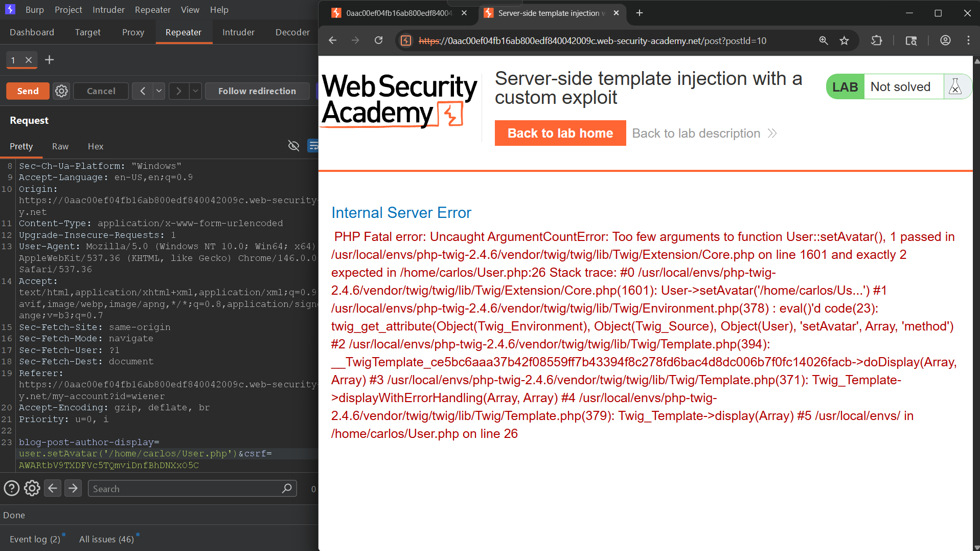Screen dimensions: 980x551
Task: Switch to the Dashboard tab
Action: [32, 32]
